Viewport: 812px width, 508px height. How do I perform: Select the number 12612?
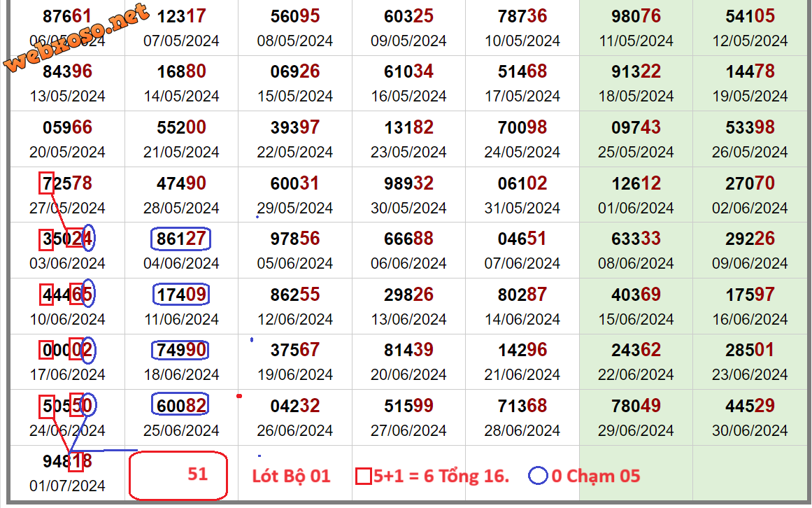click(x=636, y=183)
